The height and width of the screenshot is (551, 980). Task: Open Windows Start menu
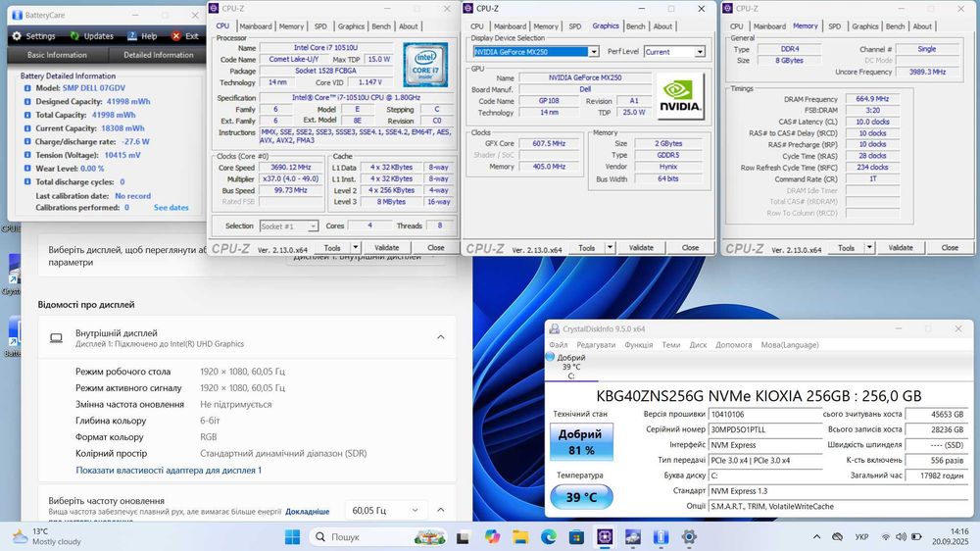point(292,536)
